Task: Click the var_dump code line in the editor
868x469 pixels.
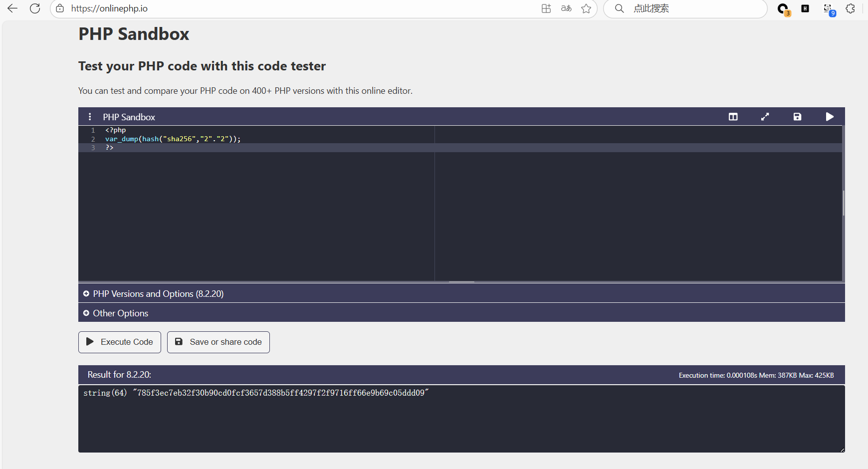Action: point(173,139)
